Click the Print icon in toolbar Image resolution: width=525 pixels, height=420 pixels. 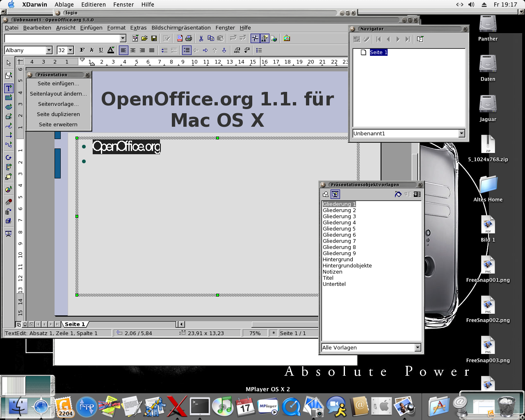point(189,39)
